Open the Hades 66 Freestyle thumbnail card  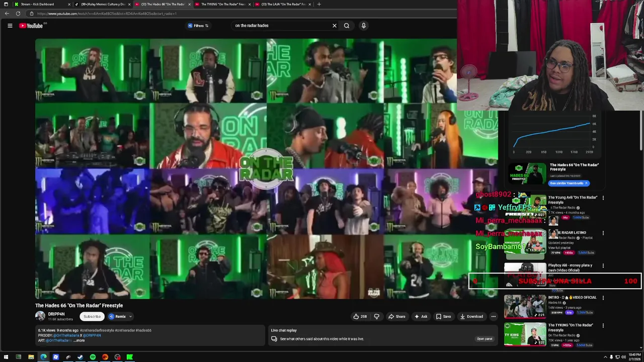point(527,174)
